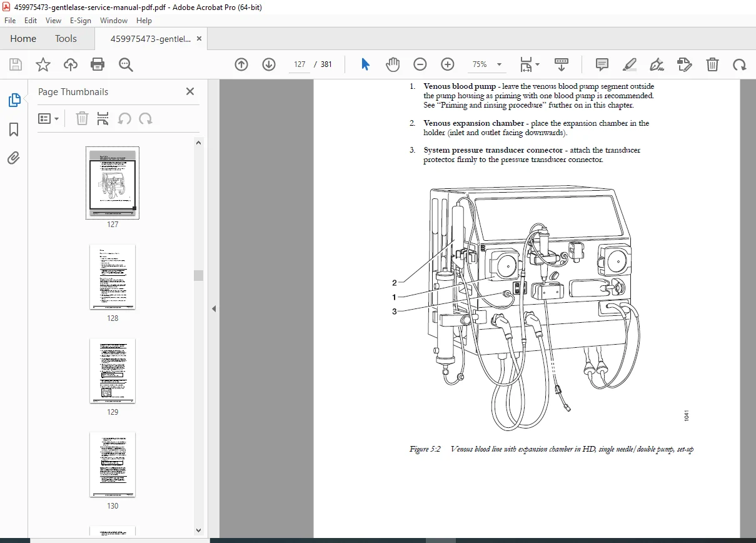The height and width of the screenshot is (543, 756).
Task: Close the Page Thumbnails panel
Action: 190,91
